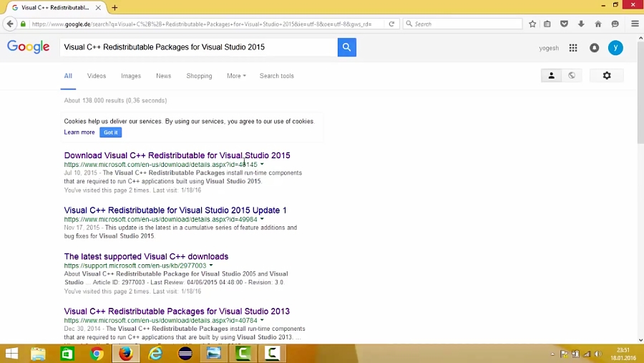Image resolution: width=644 pixels, height=363 pixels.
Task: Launch Chrome from the Windows taskbar
Action: [x=97, y=353]
